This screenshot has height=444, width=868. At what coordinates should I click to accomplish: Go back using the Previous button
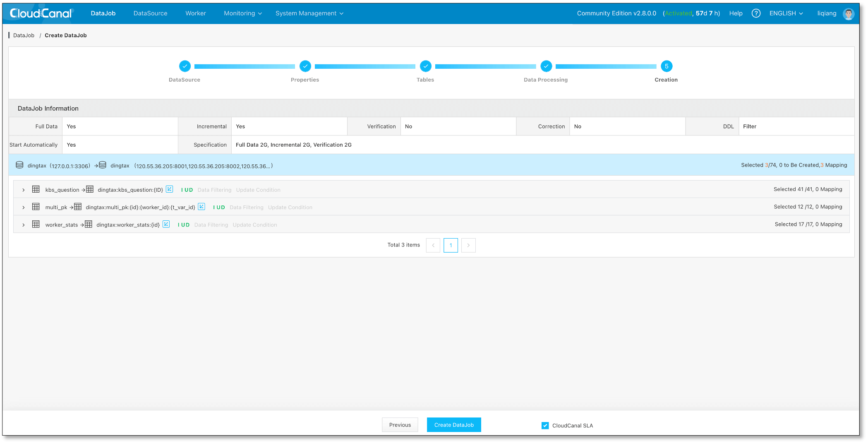[400, 425]
